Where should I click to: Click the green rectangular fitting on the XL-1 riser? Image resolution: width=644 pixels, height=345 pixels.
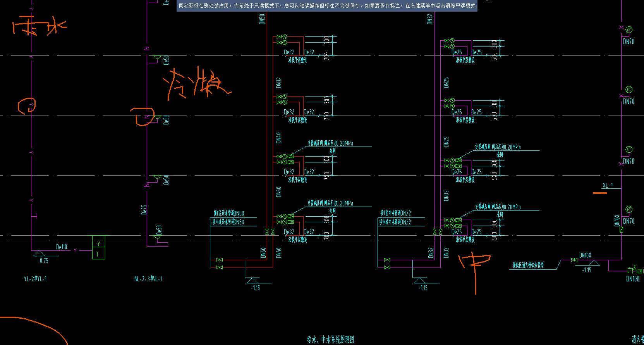621,229
